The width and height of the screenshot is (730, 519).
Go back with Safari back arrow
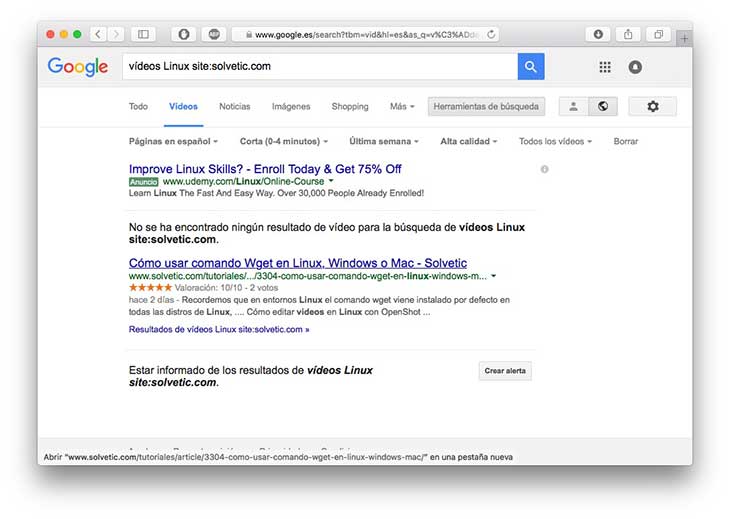point(98,34)
